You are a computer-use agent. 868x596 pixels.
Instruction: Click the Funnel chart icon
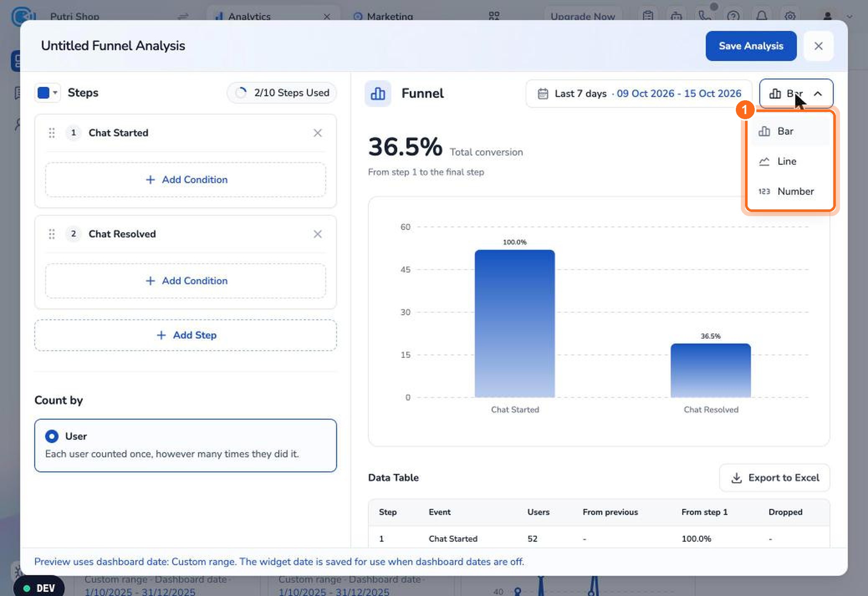378,93
